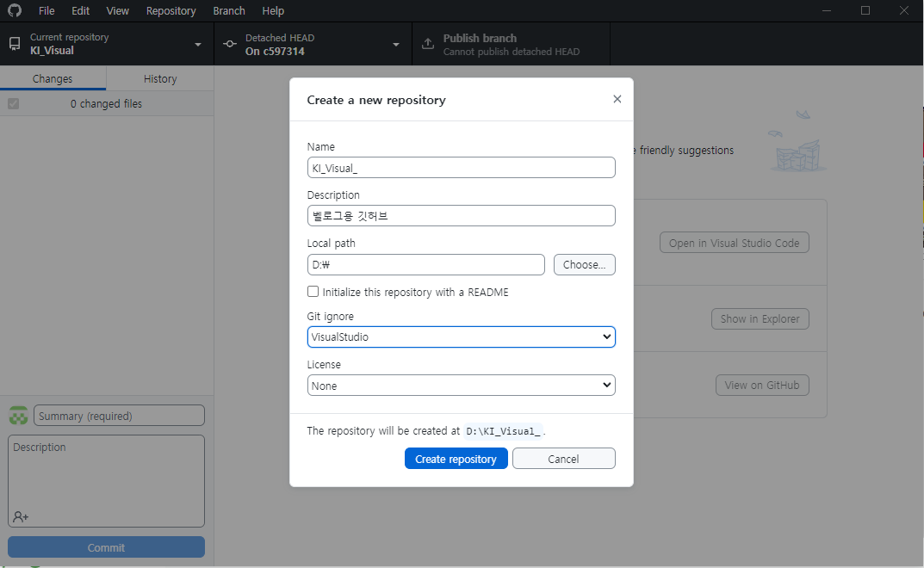Click the Current repository monitor icon

(x=15, y=44)
